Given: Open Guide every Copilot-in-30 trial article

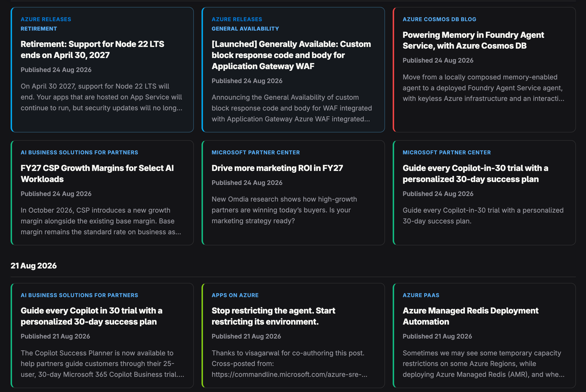Looking at the screenshot, I should 475,174.
